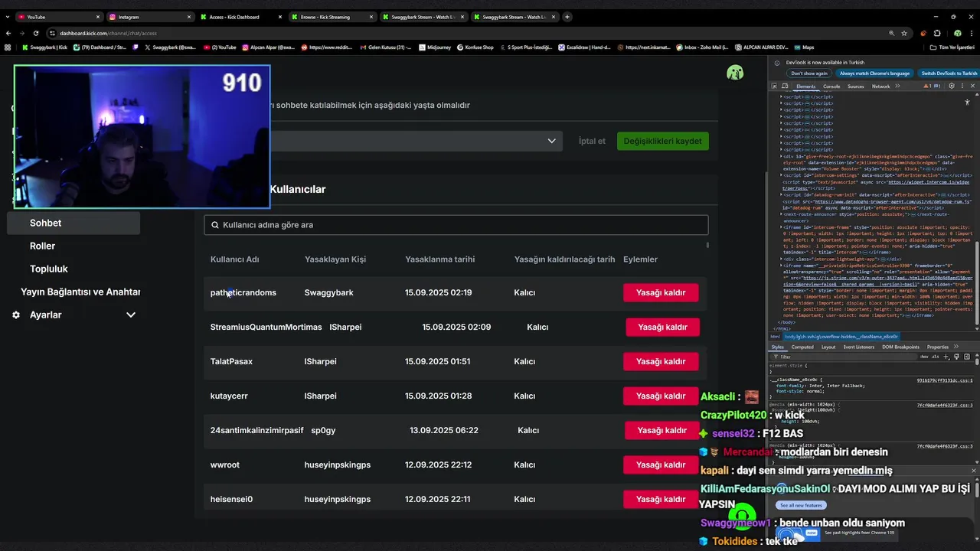The image size is (980, 551).
Task: Switch to the Computed styles tab
Action: (x=802, y=347)
